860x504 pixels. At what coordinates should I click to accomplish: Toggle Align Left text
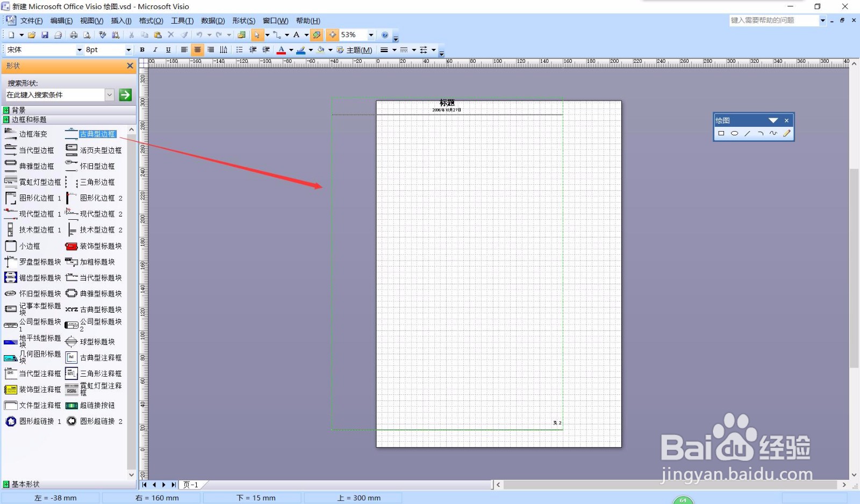pos(184,50)
